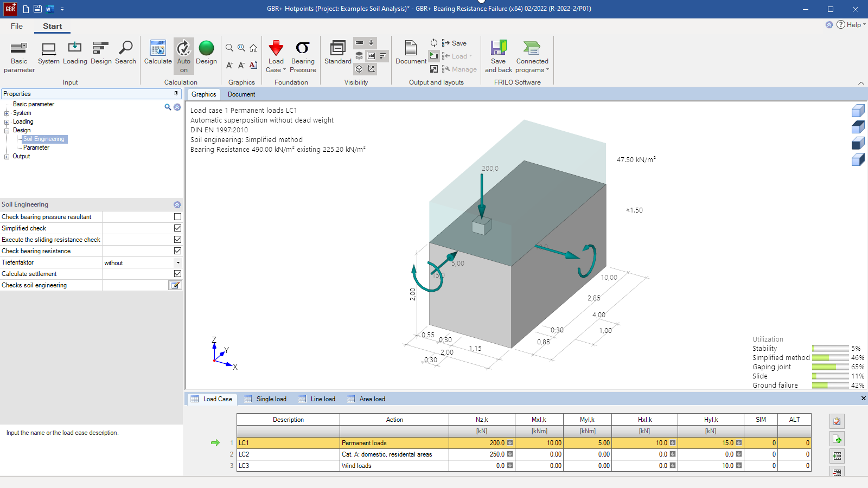This screenshot has height=488, width=868.
Task: Select the LC2 description cell
Action: click(288, 454)
